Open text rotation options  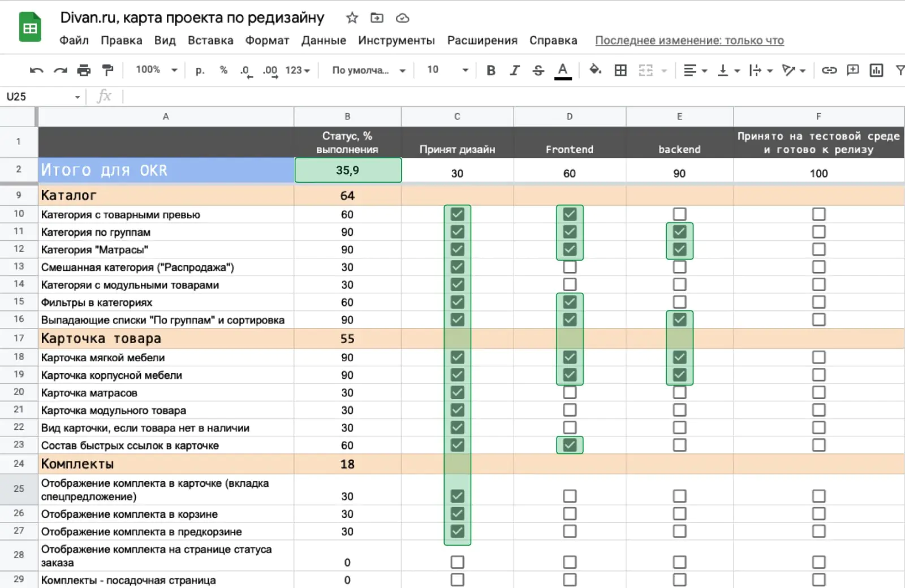pos(794,70)
